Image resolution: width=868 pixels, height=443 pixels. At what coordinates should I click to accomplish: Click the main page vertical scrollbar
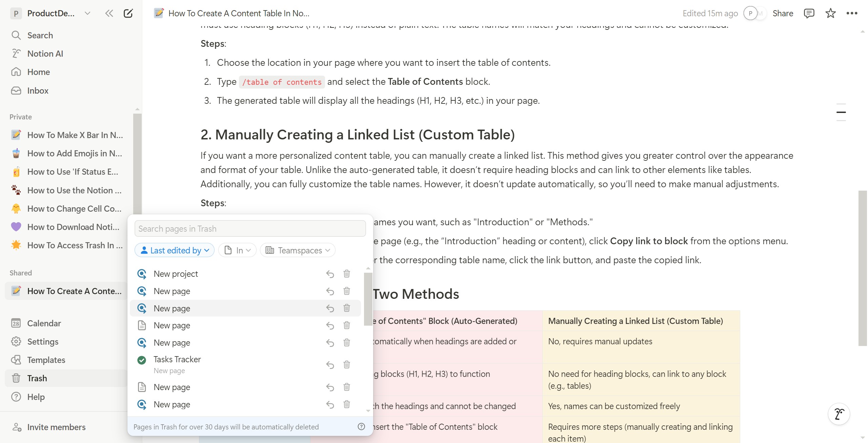(863, 268)
